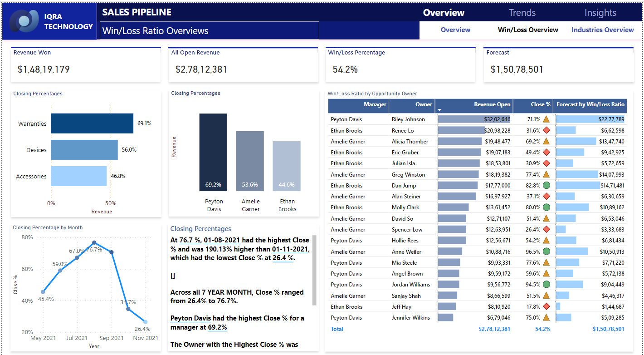Viewport: 644px width, 355px height.
Task: Click the Win/Loss Overview navigation label
Action: tap(528, 30)
